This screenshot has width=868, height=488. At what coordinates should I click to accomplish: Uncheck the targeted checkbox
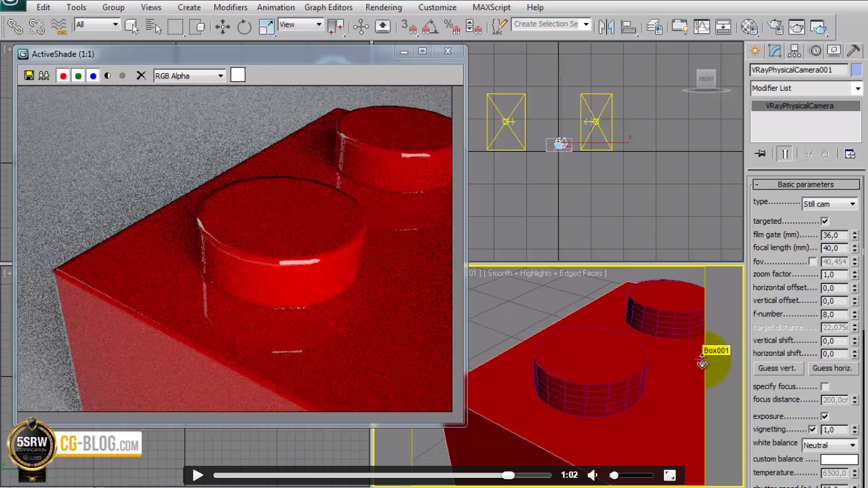[x=825, y=221]
